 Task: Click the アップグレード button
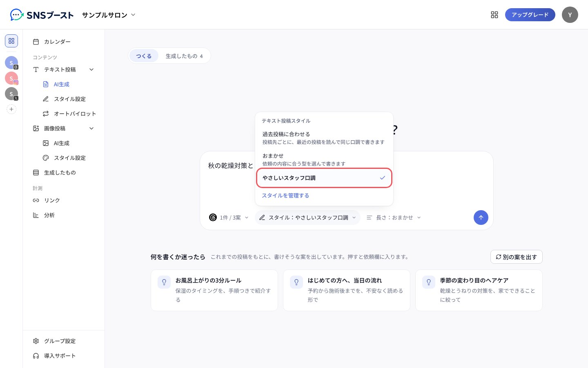[x=530, y=15]
